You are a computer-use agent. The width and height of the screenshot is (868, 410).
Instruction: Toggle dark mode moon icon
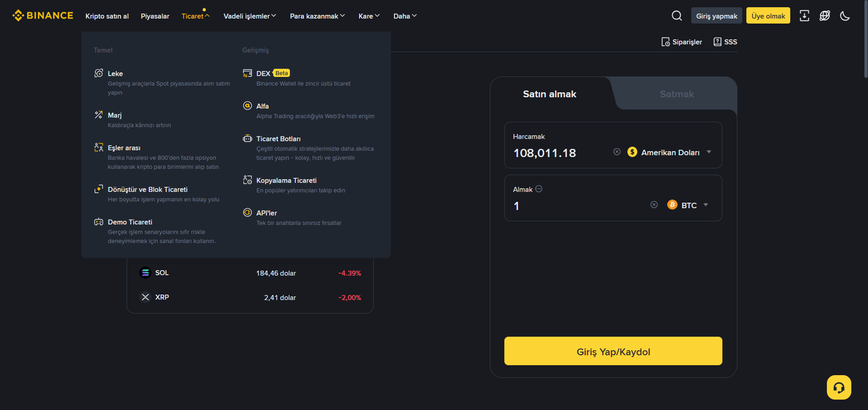coord(844,16)
